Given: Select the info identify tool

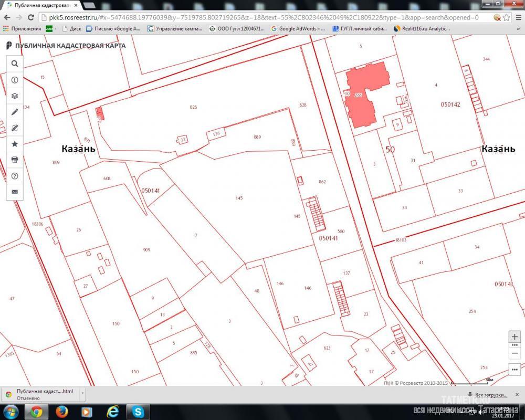Looking at the screenshot, I should click(14, 80).
